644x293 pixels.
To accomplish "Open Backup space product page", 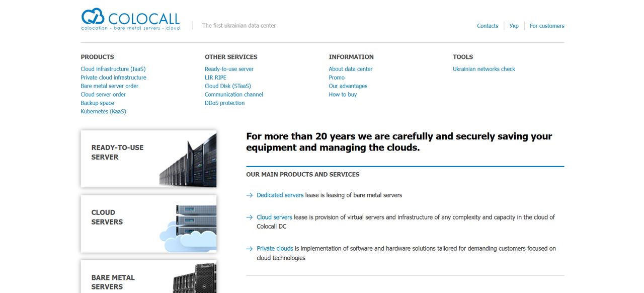I will (x=97, y=103).
